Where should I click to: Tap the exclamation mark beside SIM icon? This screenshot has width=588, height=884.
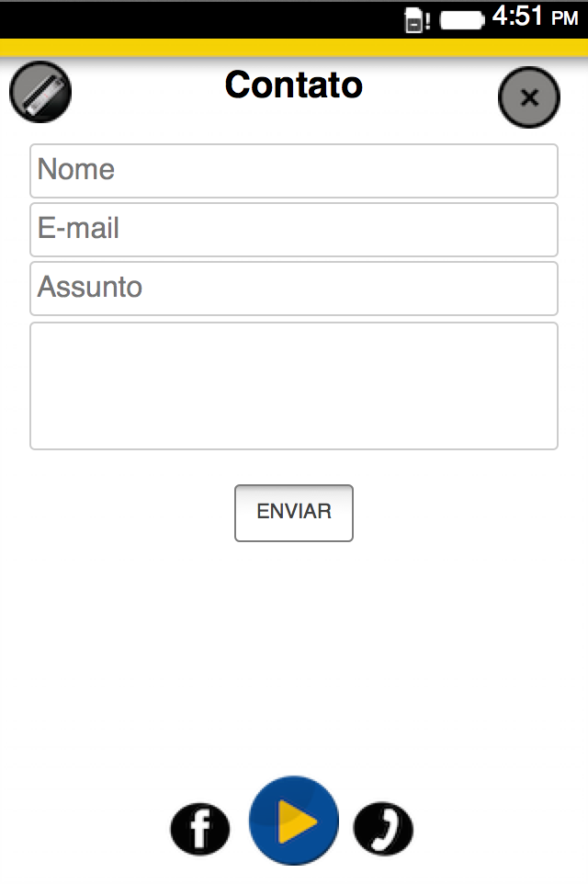(428, 21)
